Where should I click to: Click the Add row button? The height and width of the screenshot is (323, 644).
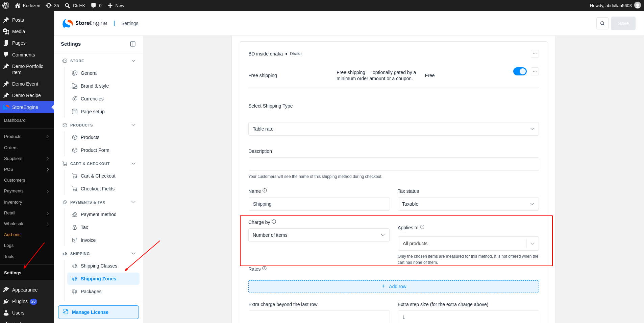tap(394, 286)
